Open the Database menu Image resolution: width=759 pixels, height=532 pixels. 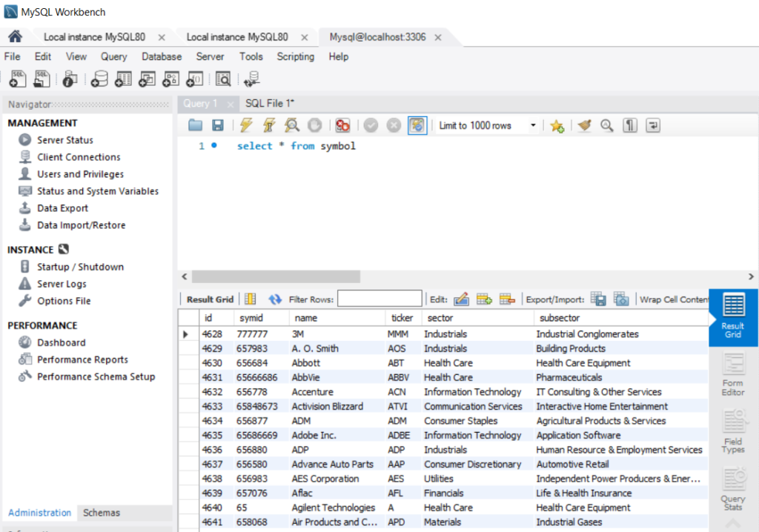(x=162, y=56)
